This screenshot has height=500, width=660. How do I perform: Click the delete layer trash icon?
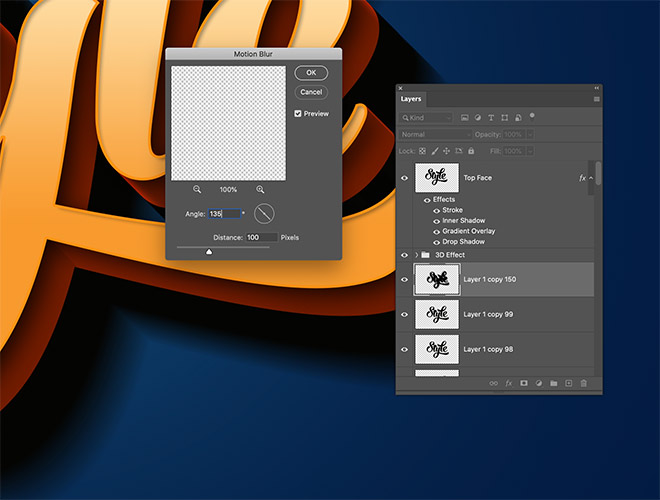(x=584, y=383)
